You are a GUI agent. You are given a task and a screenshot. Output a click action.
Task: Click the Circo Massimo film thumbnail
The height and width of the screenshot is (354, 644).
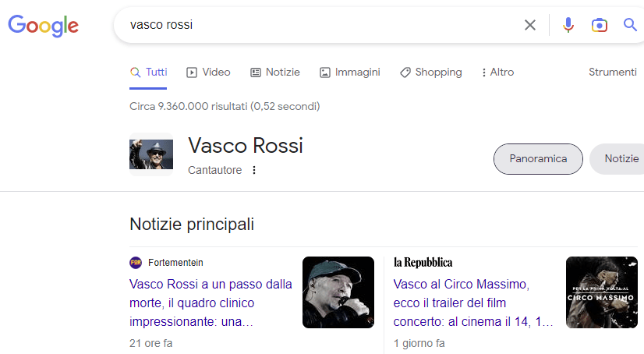pyautogui.click(x=601, y=292)
